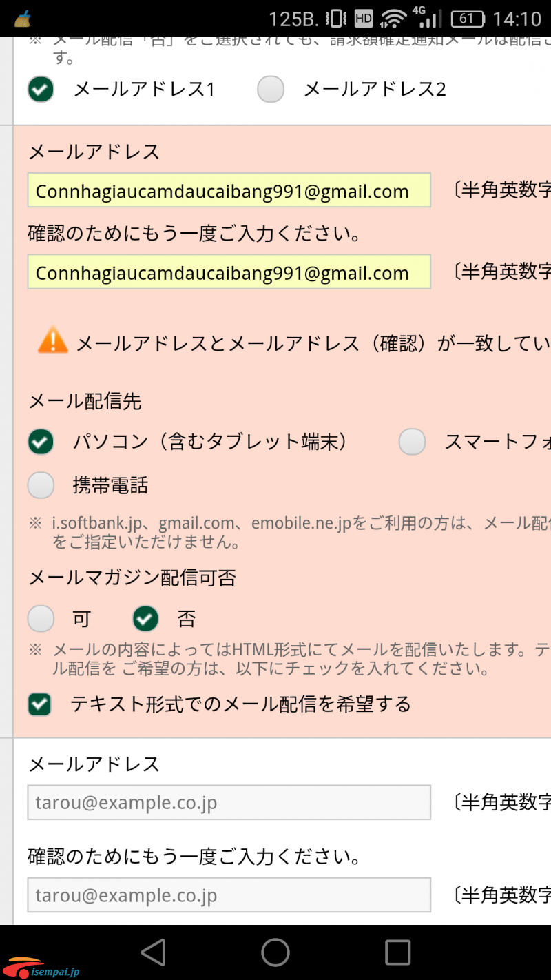
Task: Toggle テキスト形式でのメール配信を希望する checkbox
Action: tap(39, 704)
